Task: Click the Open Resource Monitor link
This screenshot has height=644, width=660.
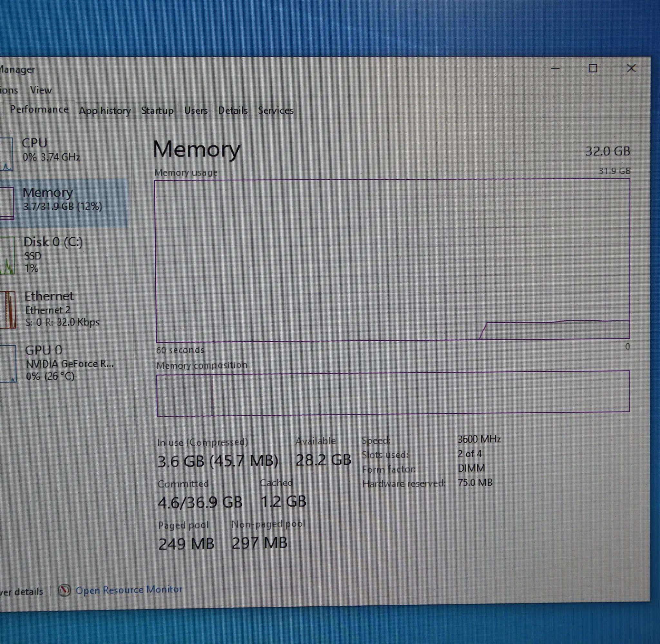Action: pos(129,590)
